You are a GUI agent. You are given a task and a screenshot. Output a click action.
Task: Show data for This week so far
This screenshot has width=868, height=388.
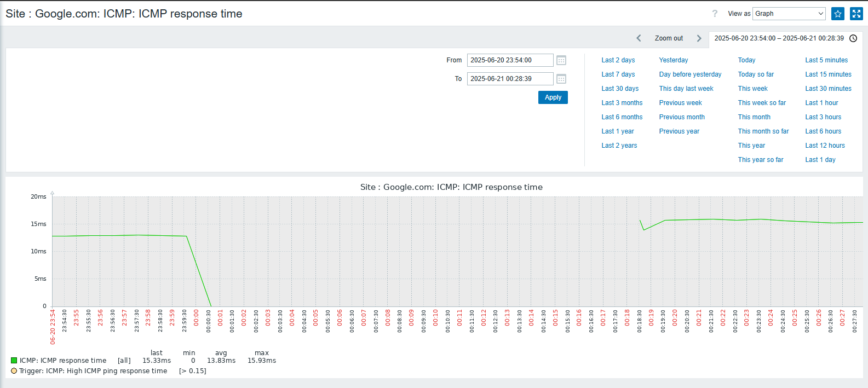point(762,103)
